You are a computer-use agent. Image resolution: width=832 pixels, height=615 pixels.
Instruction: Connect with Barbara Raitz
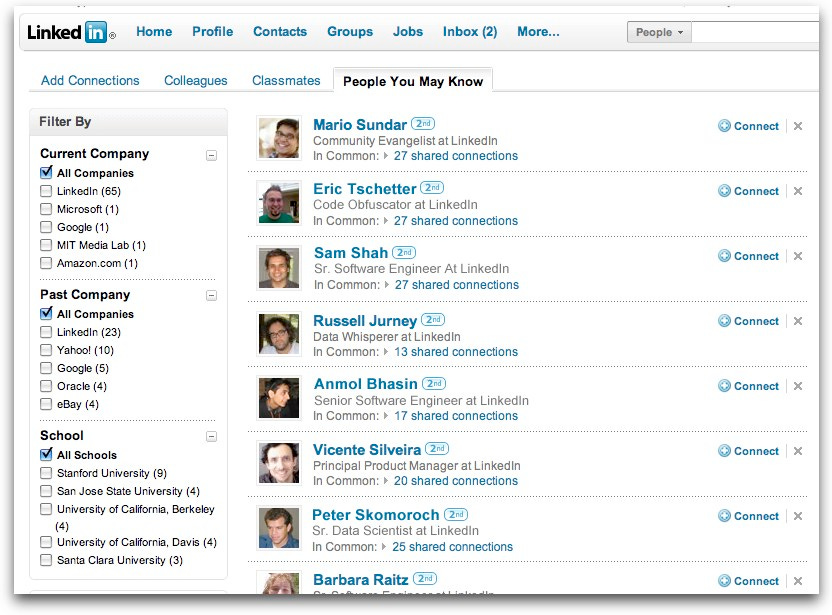click(748, 581)
